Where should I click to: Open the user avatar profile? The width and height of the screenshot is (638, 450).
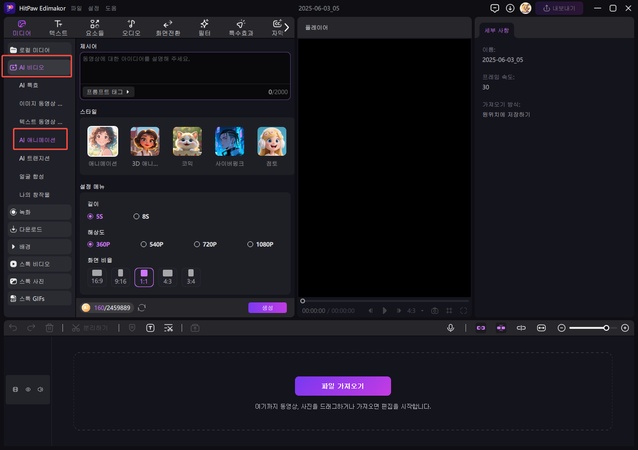point(525,8)
